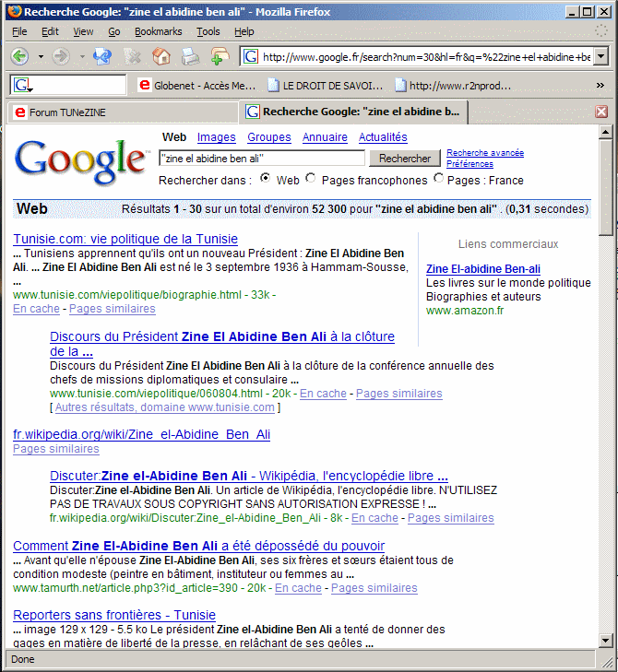Open the Annuaire link
Viewport: 618px width, 672px height.
tap(325, 137)
